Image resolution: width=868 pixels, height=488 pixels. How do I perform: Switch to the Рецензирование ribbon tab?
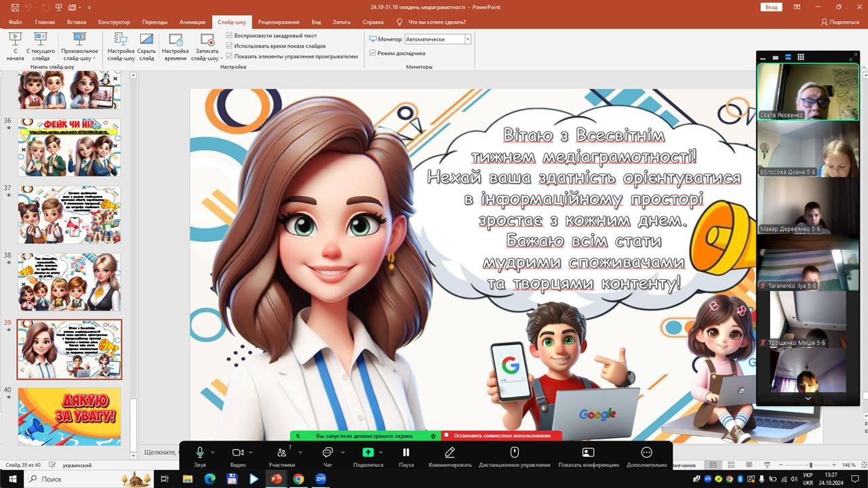pos(279,22)
